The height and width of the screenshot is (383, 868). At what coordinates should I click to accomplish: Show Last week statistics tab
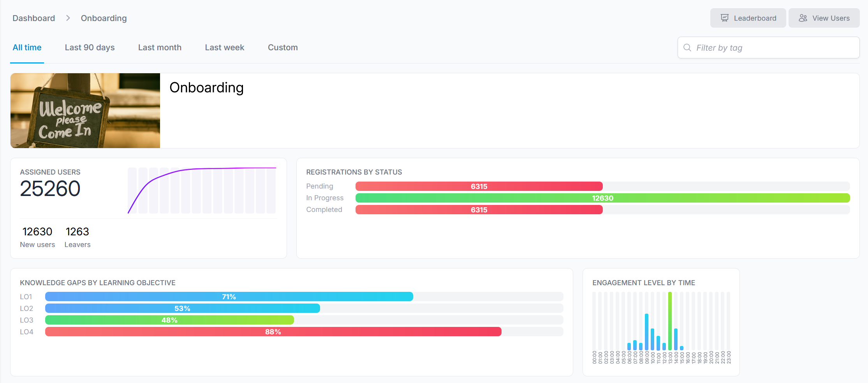[224, 48]
